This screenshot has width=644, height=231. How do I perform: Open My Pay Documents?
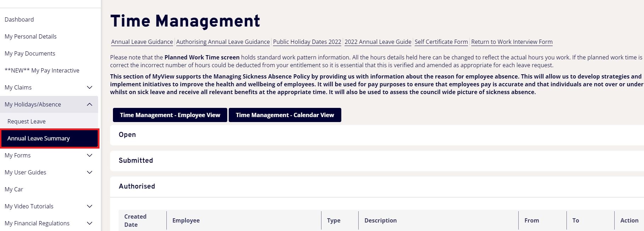(30, 53)
